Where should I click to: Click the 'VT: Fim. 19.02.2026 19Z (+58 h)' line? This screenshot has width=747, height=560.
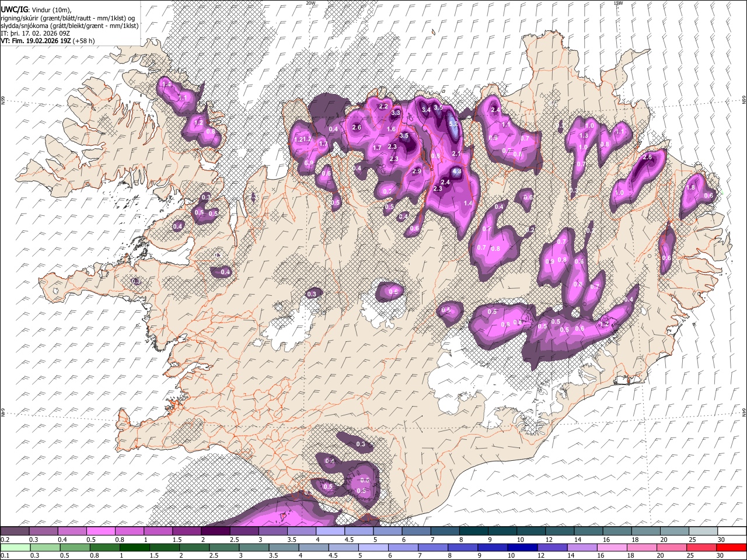click(x=48, y=41)
